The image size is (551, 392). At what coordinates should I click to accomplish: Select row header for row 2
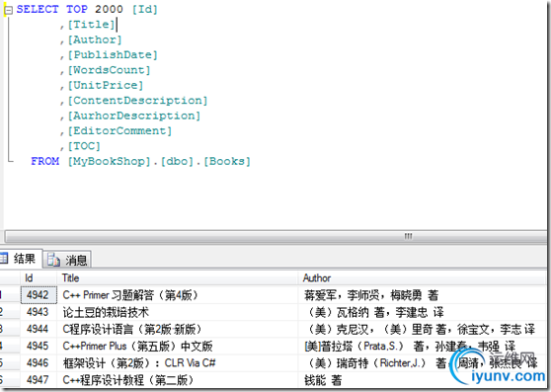[x=10, y=312]
